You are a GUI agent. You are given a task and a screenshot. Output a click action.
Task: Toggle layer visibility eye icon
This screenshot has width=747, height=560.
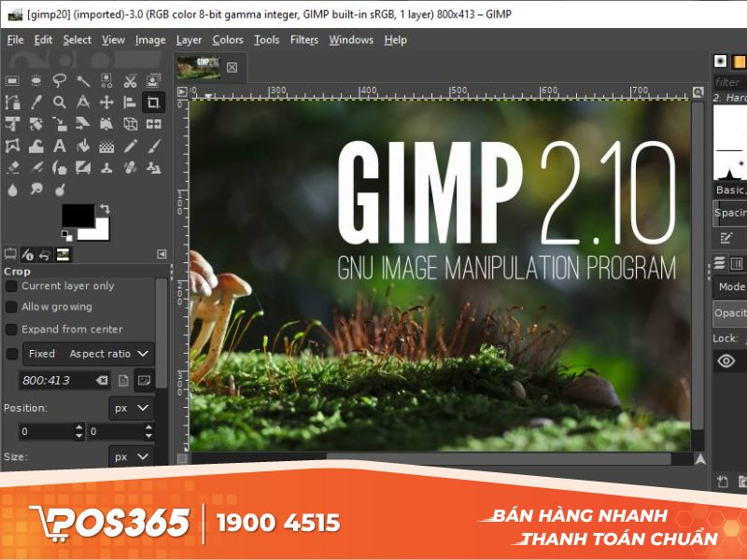[x=726, y=361]
